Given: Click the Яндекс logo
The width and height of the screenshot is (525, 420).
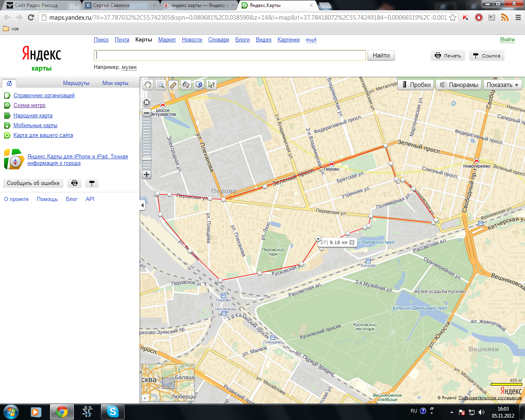Looking at the screenshot, I should click(x=41, y=54).
